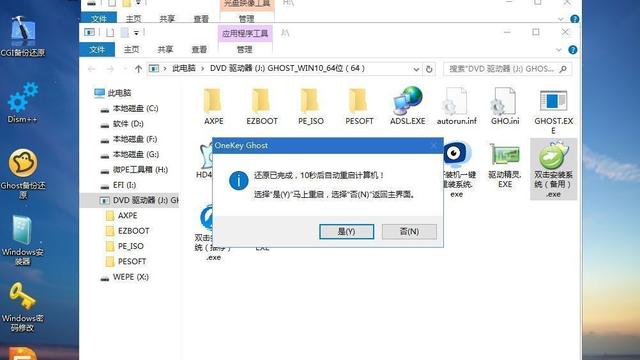Close the OneKey Ghost dialog
640x360 pixels.
click(x=433, y=145)
